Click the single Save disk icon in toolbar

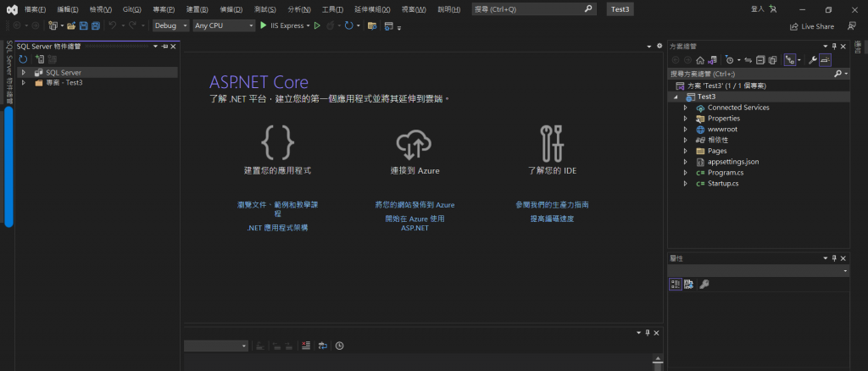(x=84, y=26)
